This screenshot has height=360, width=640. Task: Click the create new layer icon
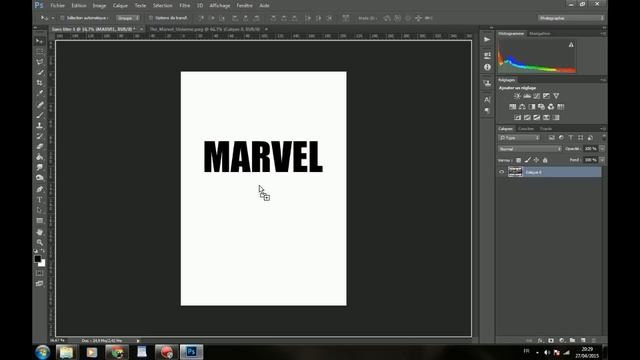coord(583,340)
